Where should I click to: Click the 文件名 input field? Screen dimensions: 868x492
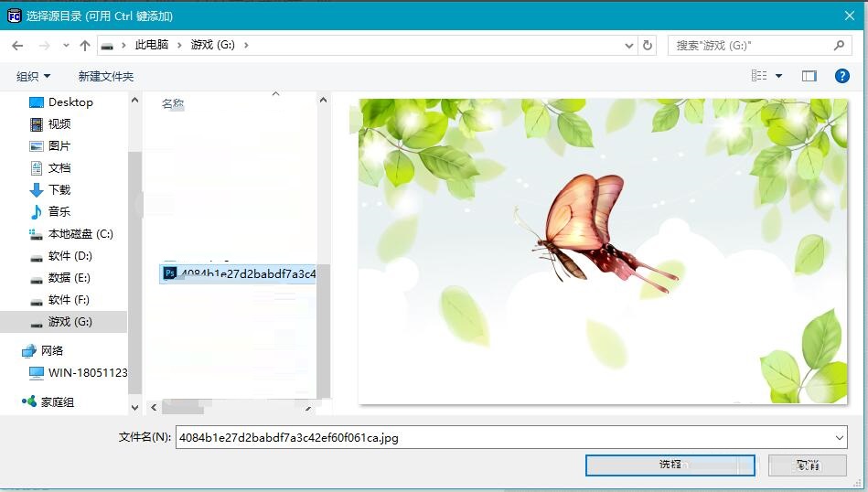[511, 437]
